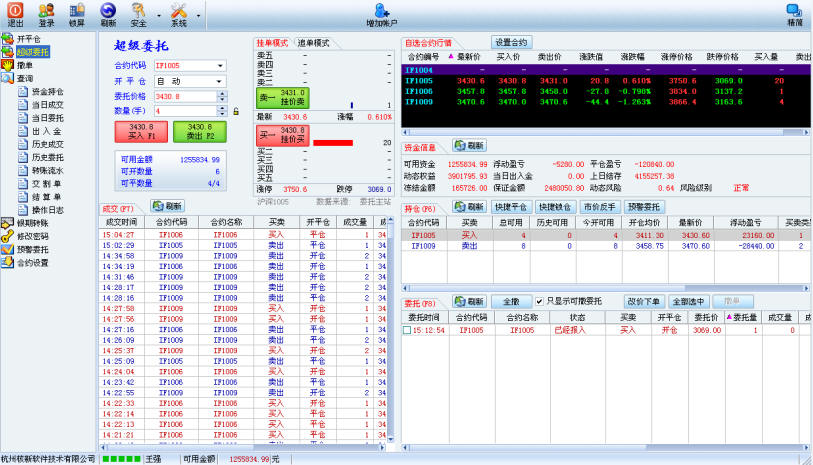Switch to 追单模式 tab
813x465 pixels.
pyautogui.click(x=313, y=44)
